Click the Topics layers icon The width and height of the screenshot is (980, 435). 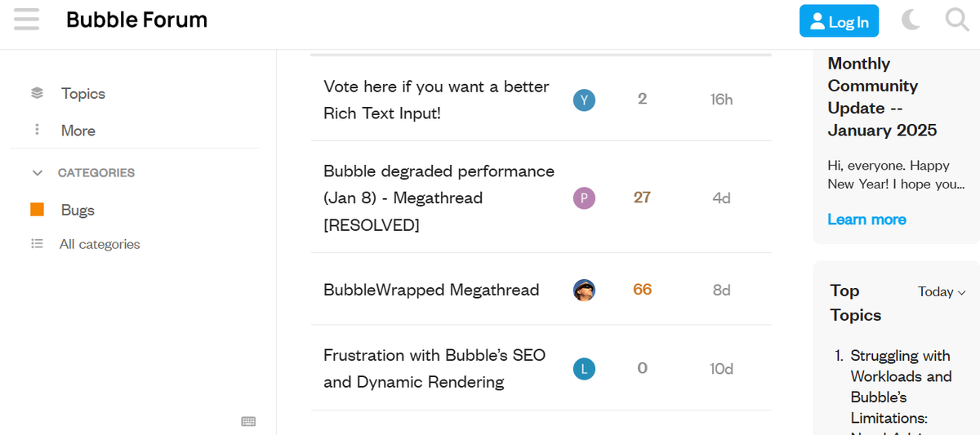(x=37, y=94)
